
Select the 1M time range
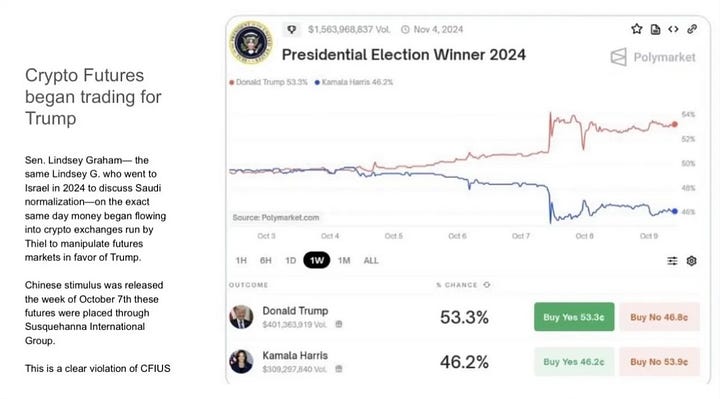(x=344, y=261)
